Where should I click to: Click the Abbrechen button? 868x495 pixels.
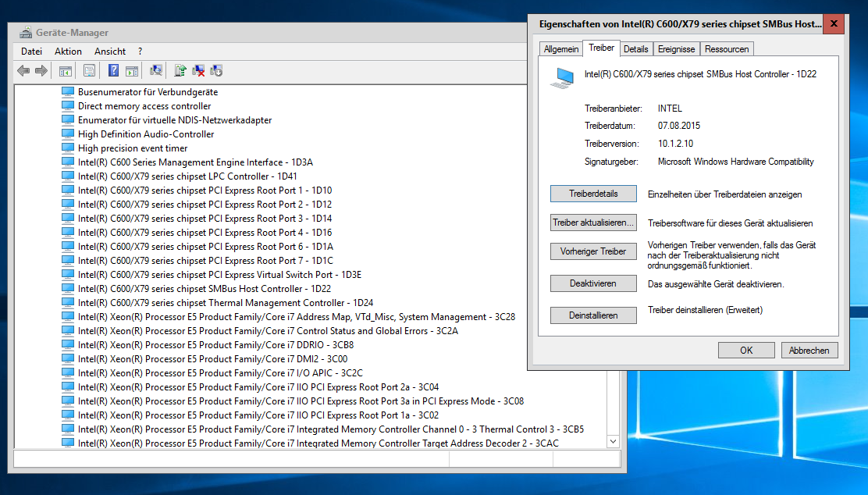[809, 351]
